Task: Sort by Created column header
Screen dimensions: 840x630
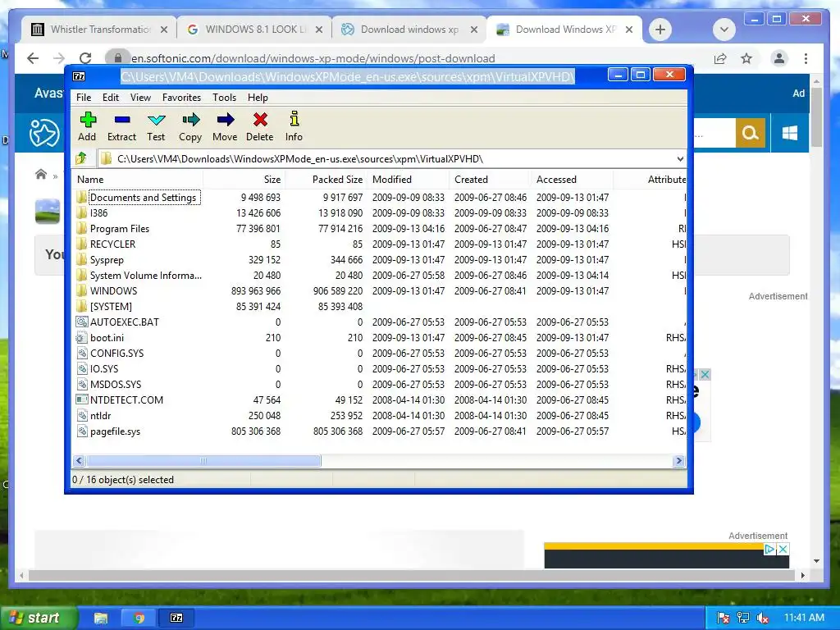Action: 491,180
